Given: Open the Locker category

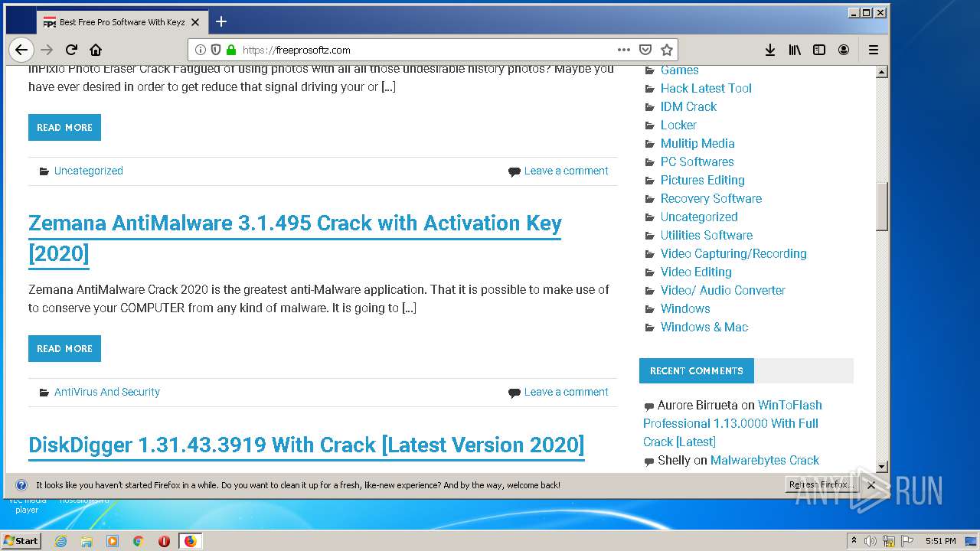Looking at the screenshot, I should [678, 125].
